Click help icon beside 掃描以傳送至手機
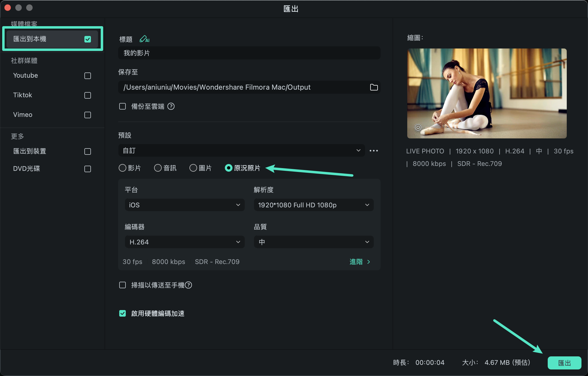 [188, 285]
